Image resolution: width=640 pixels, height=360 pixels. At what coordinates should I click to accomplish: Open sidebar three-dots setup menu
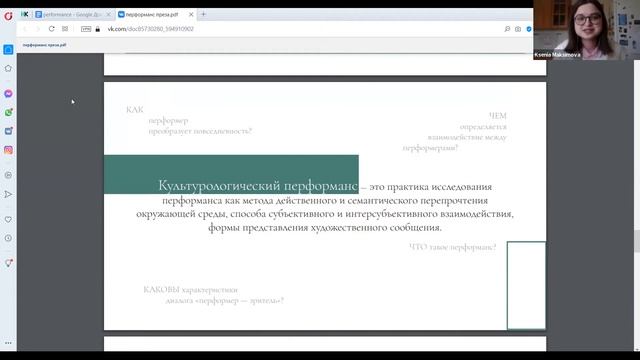8,343
